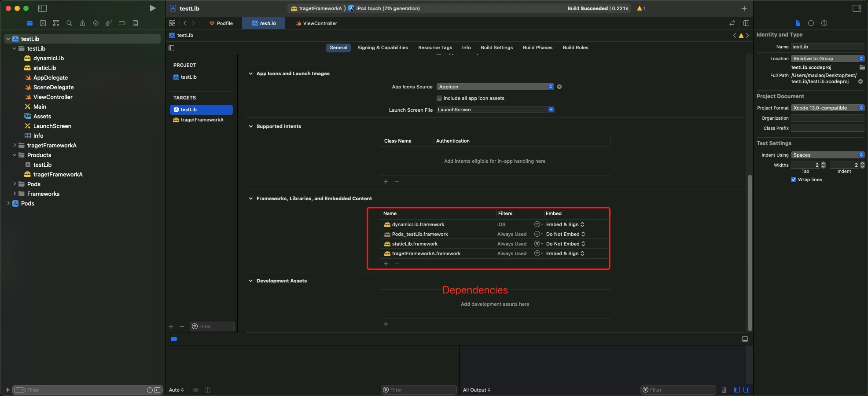
Task: Add a framework with plus under frameworks list
Action: click(386, 264)
